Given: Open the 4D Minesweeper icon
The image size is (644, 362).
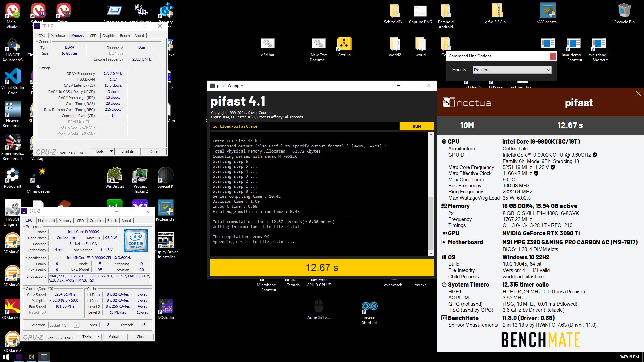Looking at the screenshot, I should click(x=38, y=180).
